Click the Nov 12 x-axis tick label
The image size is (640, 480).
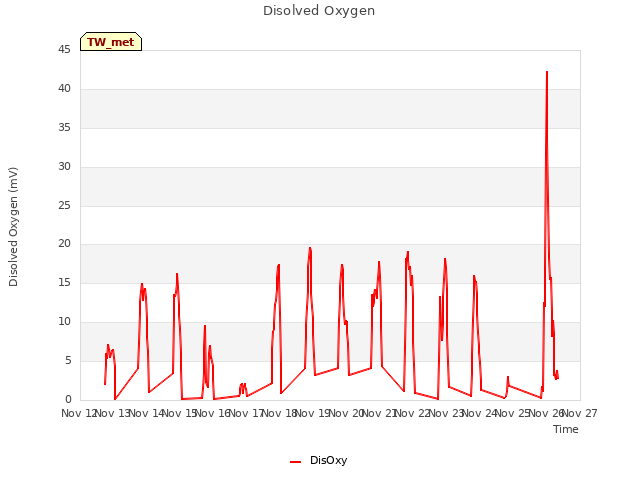[x=79, y=413]
